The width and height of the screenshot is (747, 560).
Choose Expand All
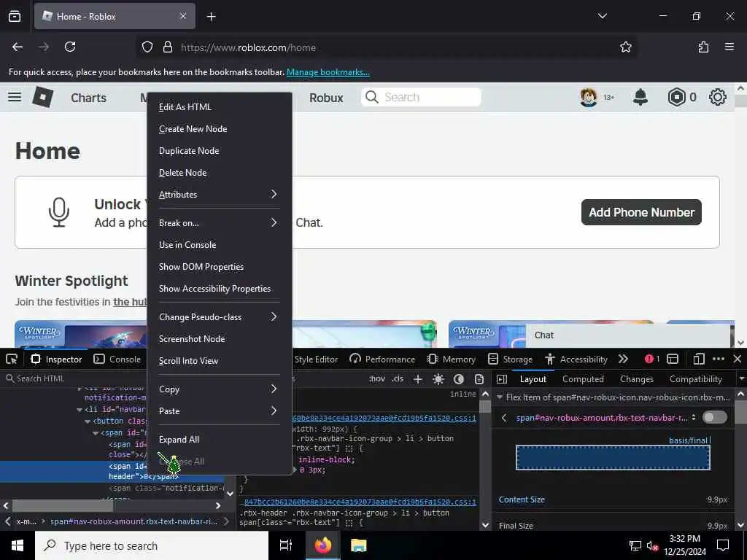pos(219,440)
